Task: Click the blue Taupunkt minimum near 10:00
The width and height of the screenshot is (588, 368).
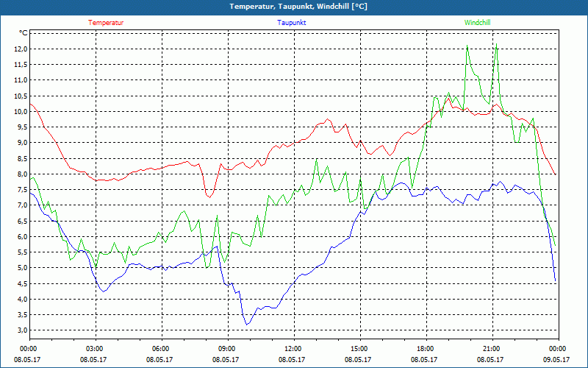Action: [x=247, y=325]
